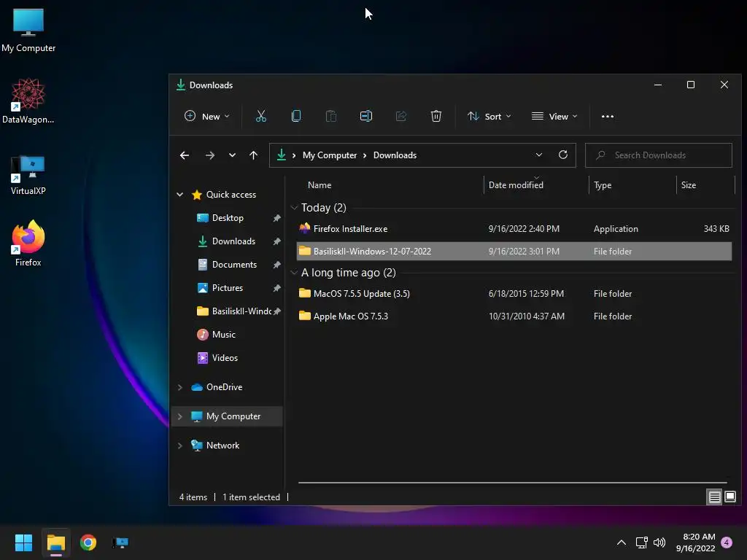Open the Sort dropdown

pos(489,116)
